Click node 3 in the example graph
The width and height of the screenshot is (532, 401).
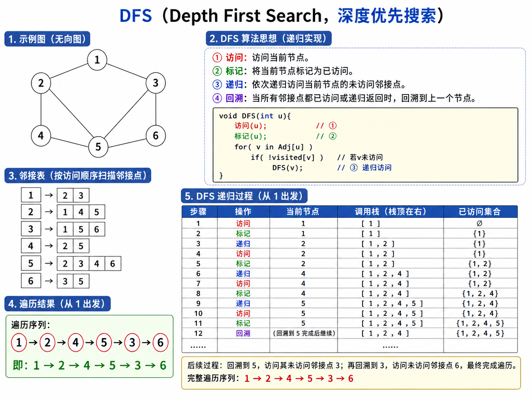pyautogui.click(x=156, y=83)
